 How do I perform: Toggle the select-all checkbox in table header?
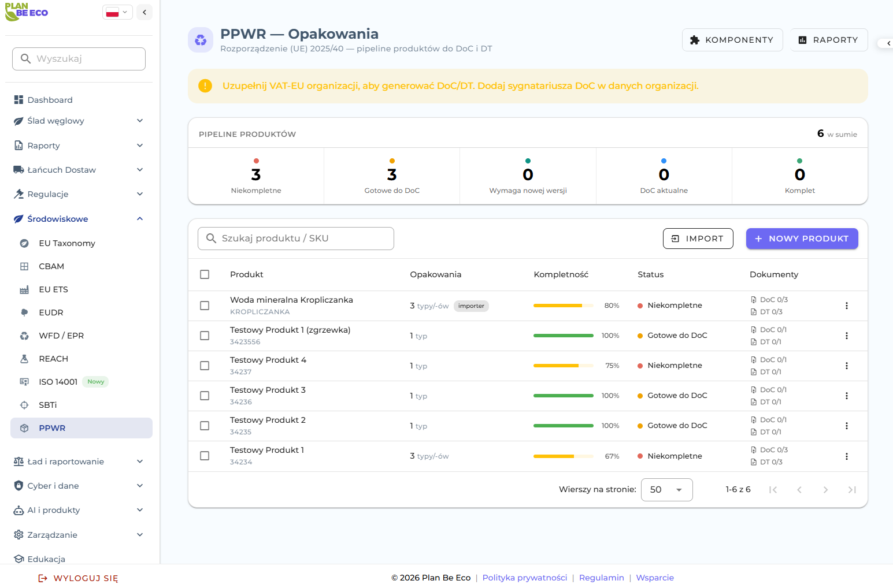205,274
